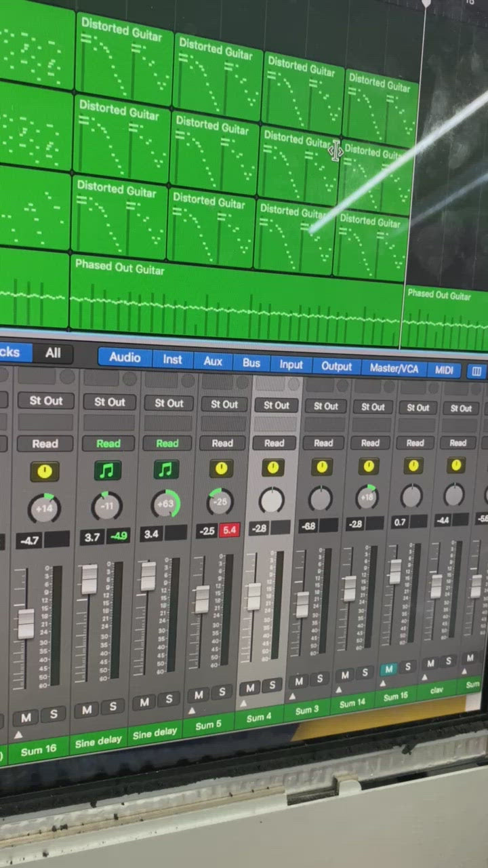Select the Audio filter tab
This screenshot has width=488, height=868.
click(125, 357)
